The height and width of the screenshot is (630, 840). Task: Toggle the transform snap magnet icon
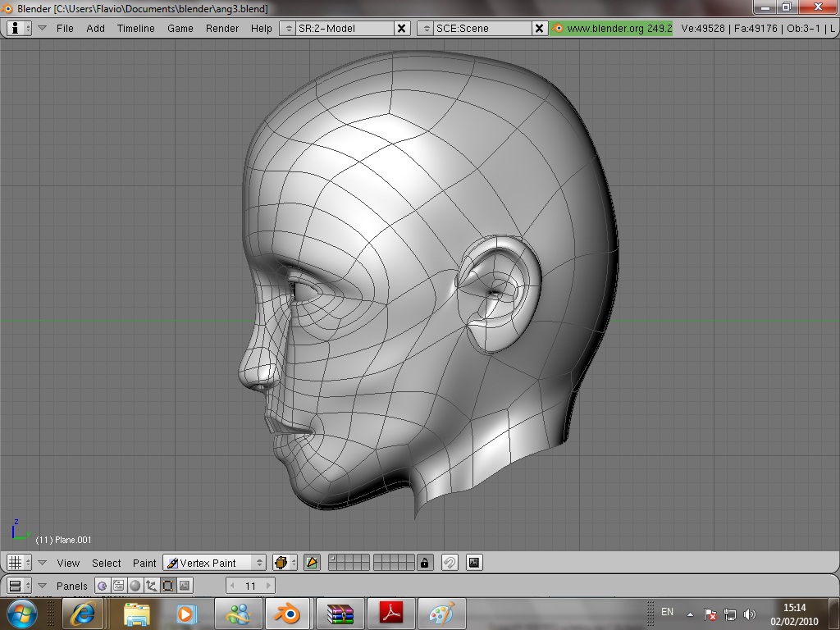pyautogui.click(x=450, y=563)
